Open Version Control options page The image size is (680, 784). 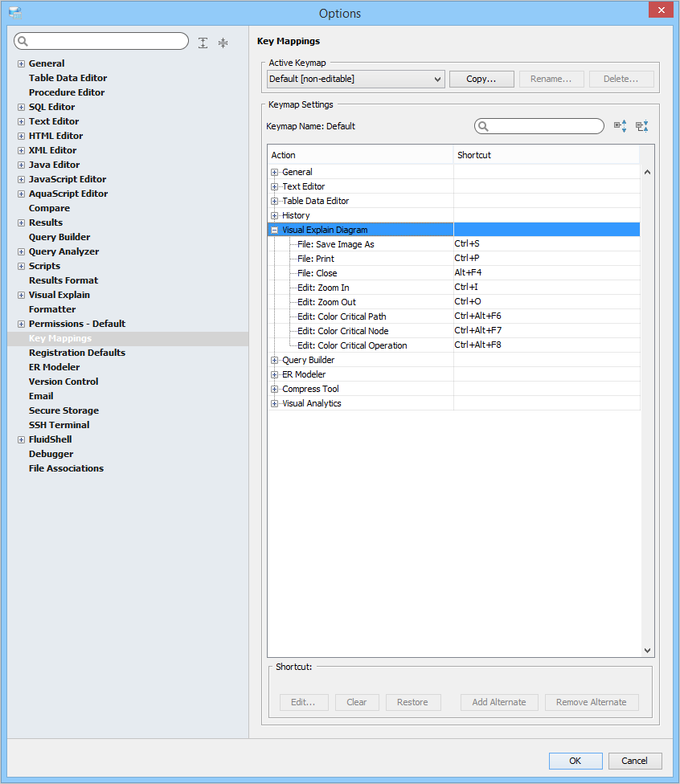(63, 382)
